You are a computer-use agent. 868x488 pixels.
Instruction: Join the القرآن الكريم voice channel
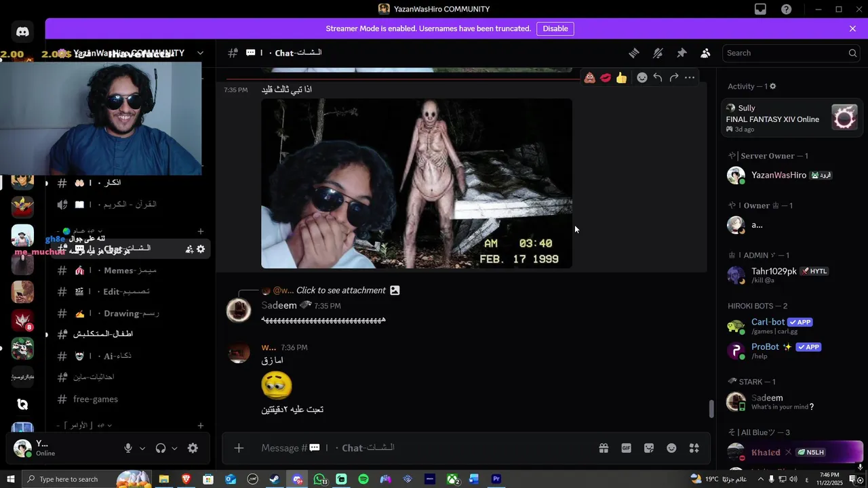(x=129, y=204)
